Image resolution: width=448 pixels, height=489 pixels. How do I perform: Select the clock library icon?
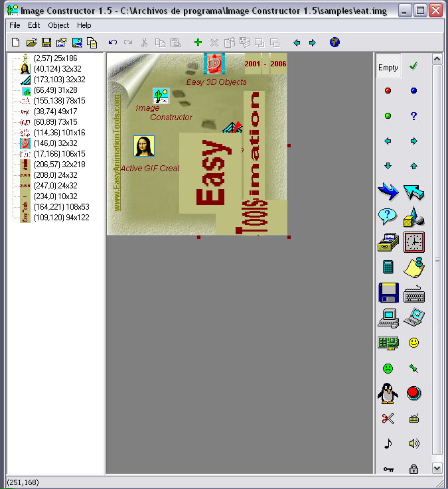(414, 242)
